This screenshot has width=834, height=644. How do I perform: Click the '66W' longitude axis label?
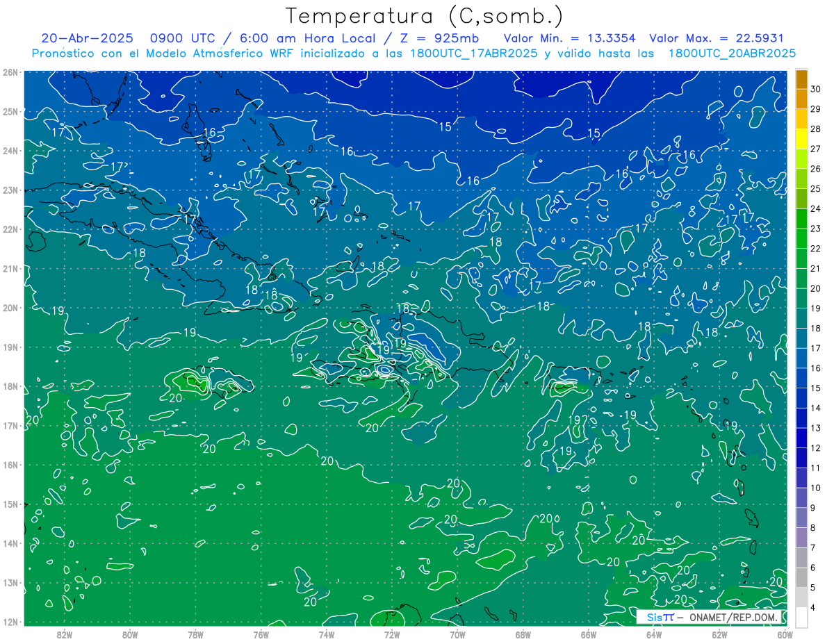[589, 634]
